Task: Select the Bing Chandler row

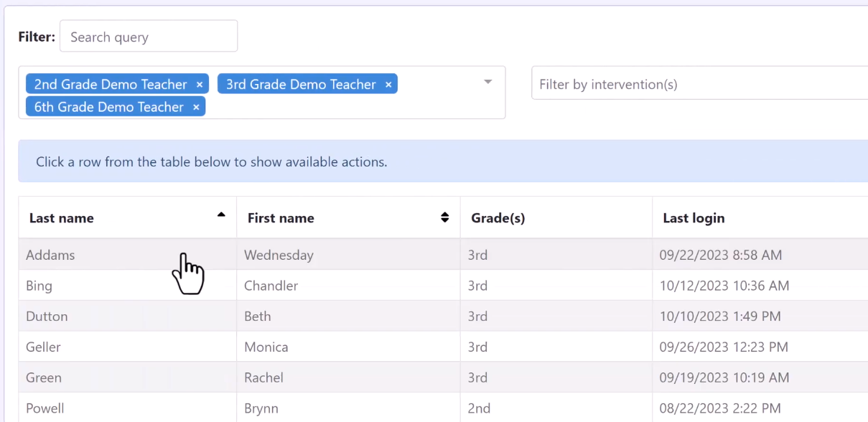Action: click(443, 286)
